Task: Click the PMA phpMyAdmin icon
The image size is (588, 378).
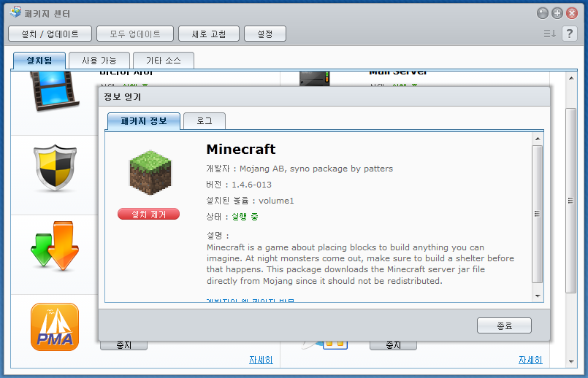Action: coord(55,327)
